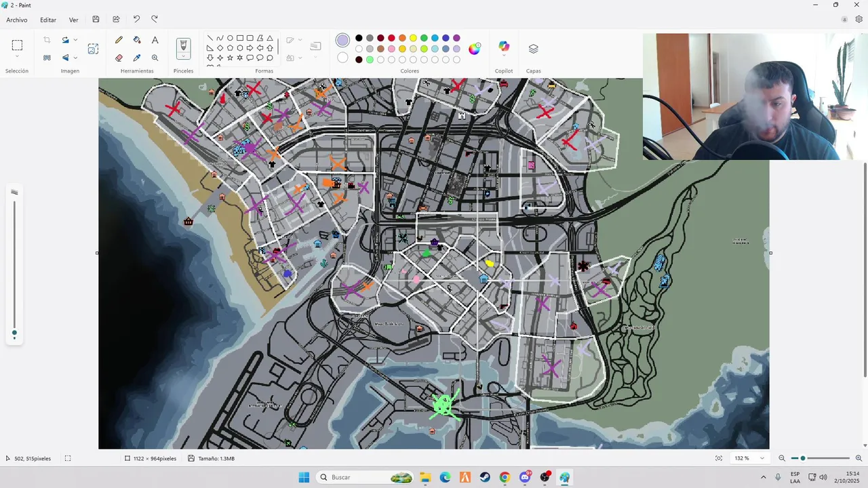This screenshot has height=488, width=868.
Task: Select the Magnifier tool
Action: click(155, 58)
